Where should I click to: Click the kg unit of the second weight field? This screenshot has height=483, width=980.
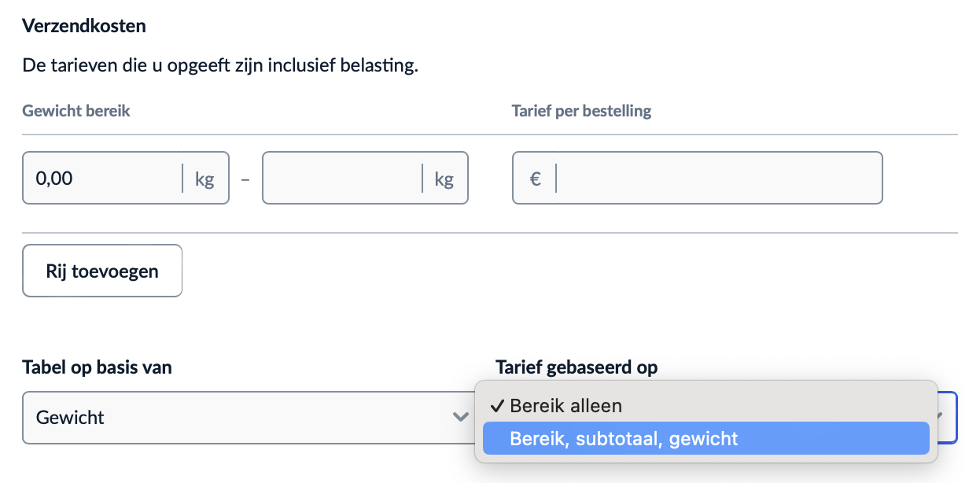(x=444, y=179)
